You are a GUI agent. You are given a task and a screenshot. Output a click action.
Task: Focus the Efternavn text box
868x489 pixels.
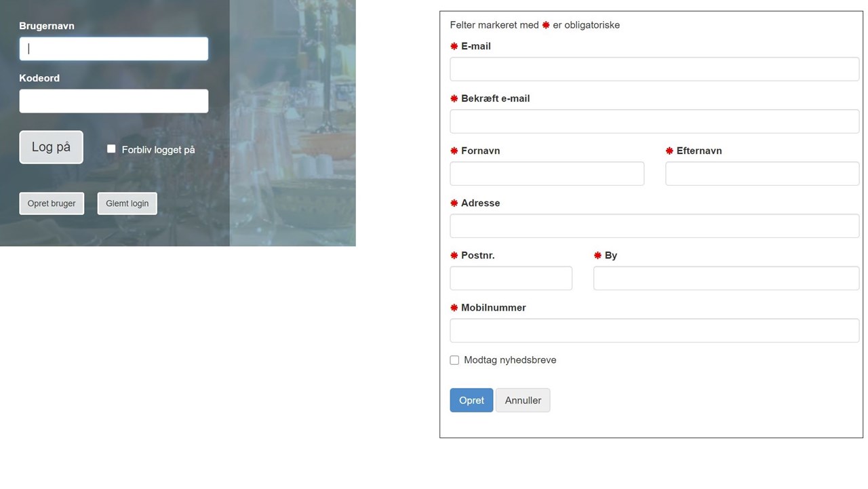coord(762,174)
